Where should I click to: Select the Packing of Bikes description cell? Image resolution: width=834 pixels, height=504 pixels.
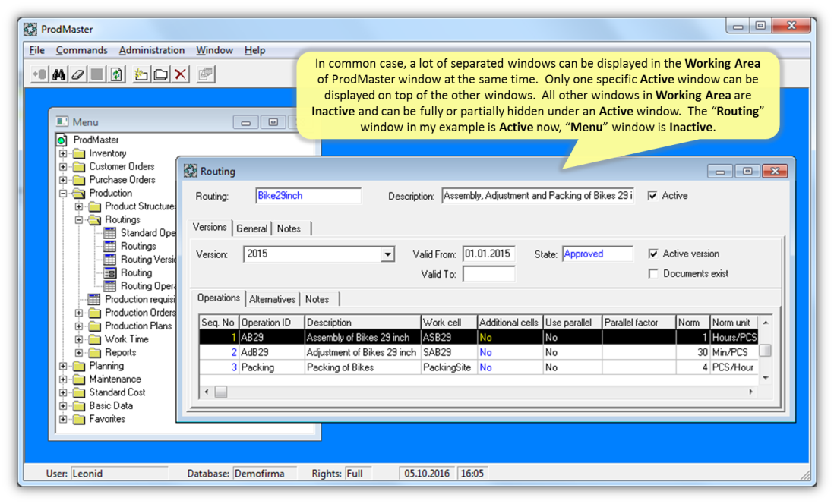tap(363, 367)
